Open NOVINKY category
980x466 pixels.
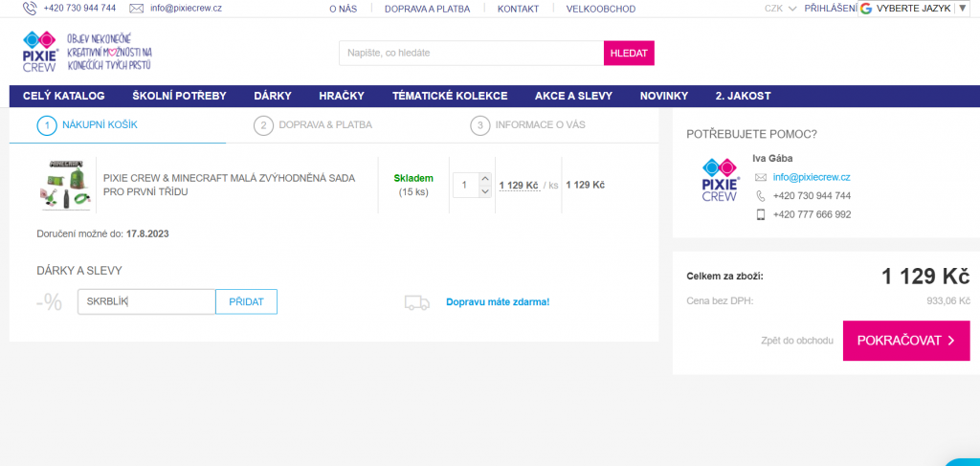(x=664, y=97)
